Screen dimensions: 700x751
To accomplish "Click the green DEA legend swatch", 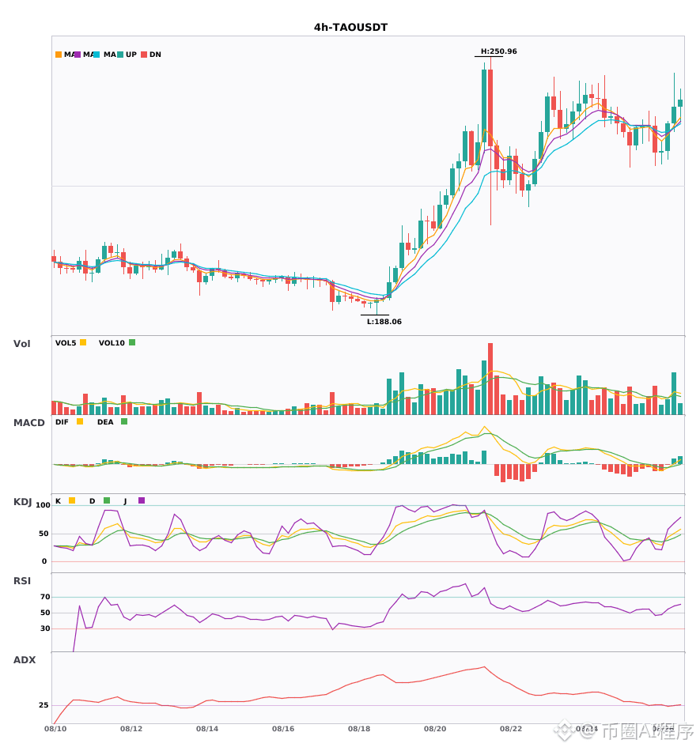I will [x=124, y=421].
